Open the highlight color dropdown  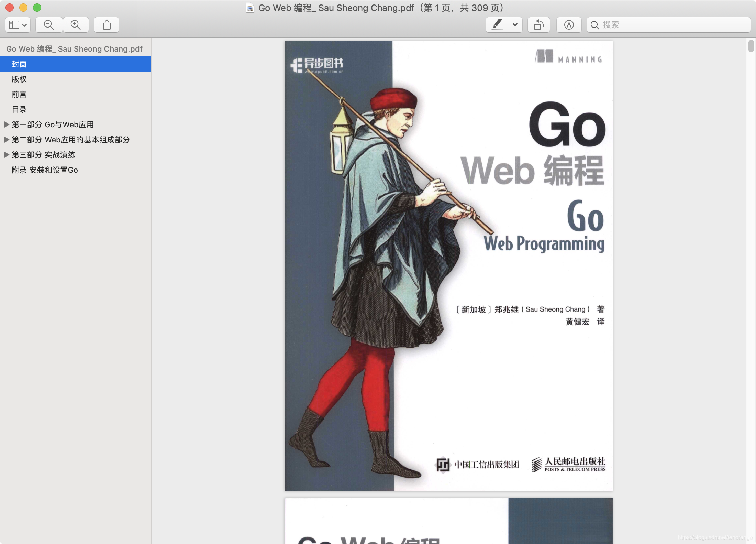514,24
